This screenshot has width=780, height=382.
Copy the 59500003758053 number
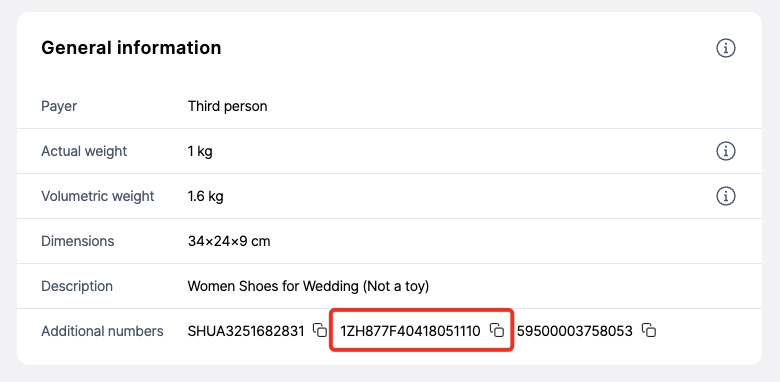point(649,330)
